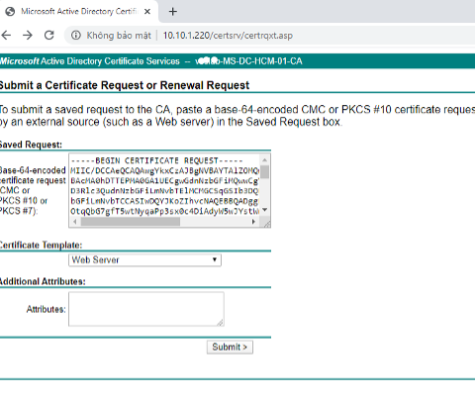Click the horizontal scrollbar right arrow
Image resolution: width=475 pixels, height=400 pixels.
(x=254, y=222)
